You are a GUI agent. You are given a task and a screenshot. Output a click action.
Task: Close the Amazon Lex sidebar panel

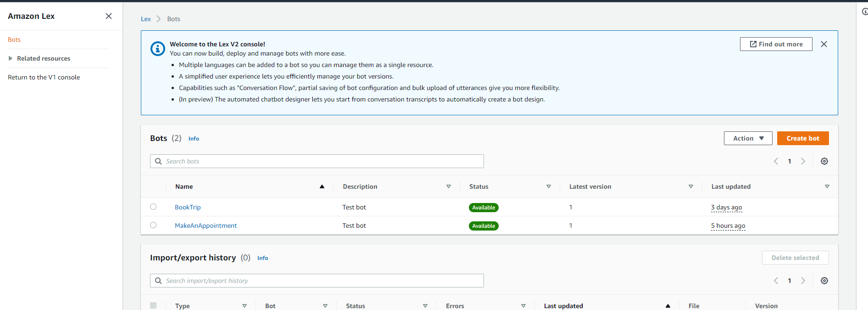click(x=109, y=16)
